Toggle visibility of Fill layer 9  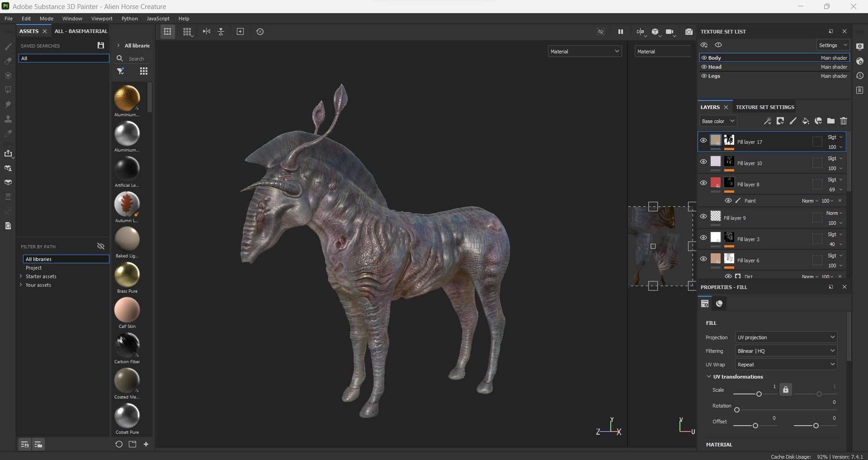[703, 217]
